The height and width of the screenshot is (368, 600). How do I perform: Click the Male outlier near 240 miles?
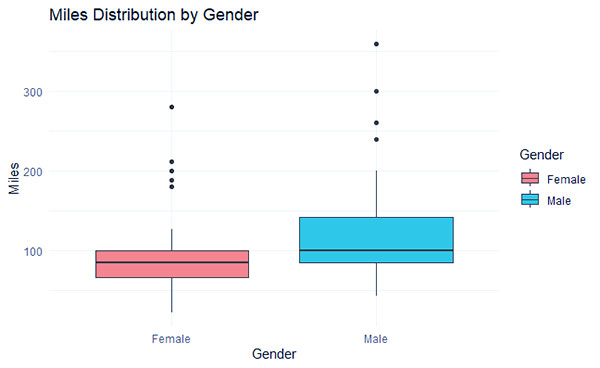click(x=377, y=139)
